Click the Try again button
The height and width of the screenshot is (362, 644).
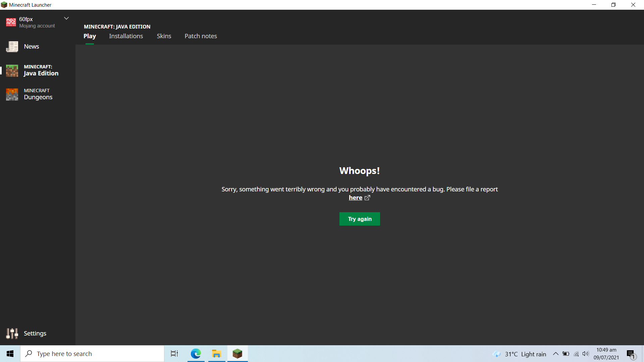360,219
